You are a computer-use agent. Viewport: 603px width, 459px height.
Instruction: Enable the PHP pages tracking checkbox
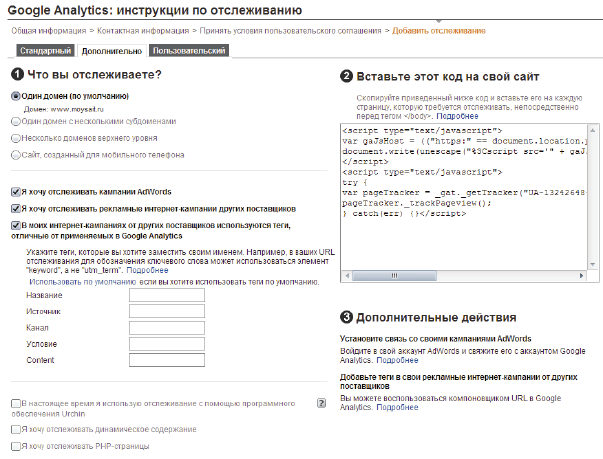[15, 445]
